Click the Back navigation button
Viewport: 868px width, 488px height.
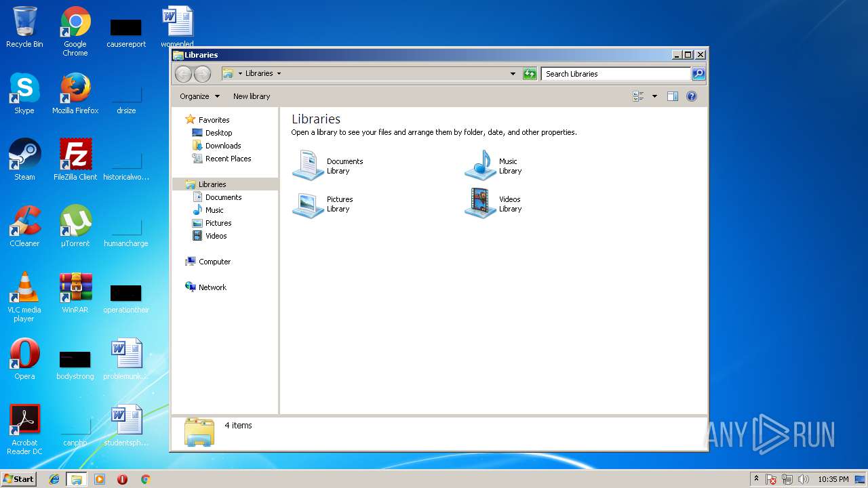183,74
